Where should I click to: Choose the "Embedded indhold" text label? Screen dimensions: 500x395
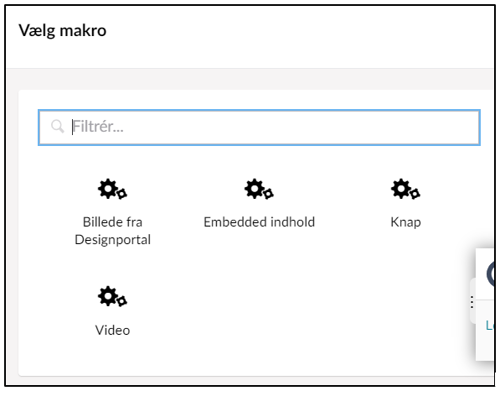259,222
